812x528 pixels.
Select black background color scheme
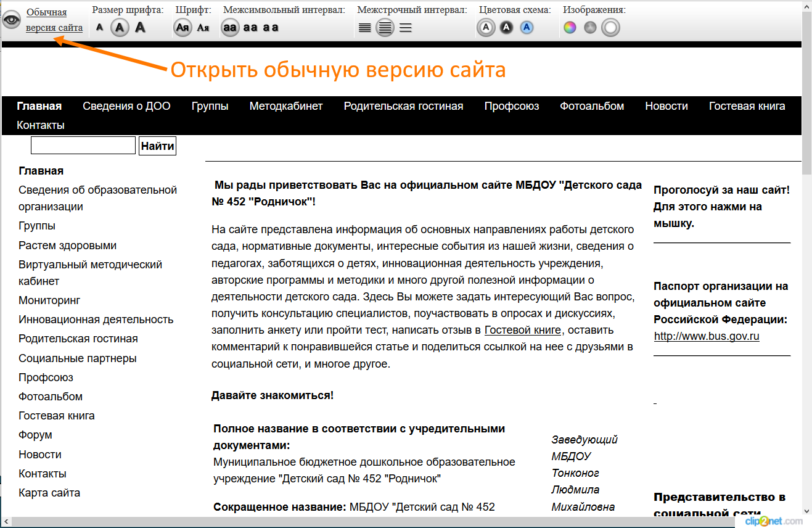[x=506, y=27]
